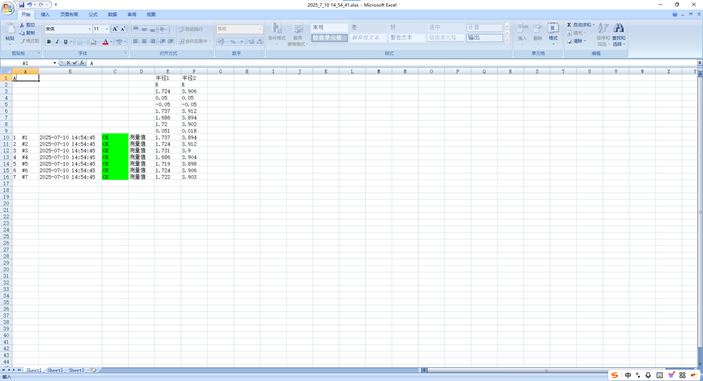
Task: Toggle bold formatting
Action: tap(49, 42)
